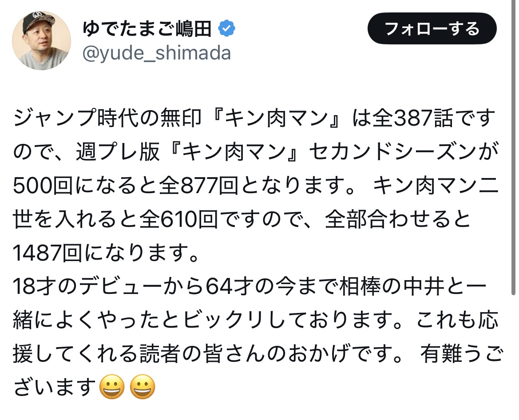Click the text 64才 in the tweet

pyautogui.click(x=229, y=287)
